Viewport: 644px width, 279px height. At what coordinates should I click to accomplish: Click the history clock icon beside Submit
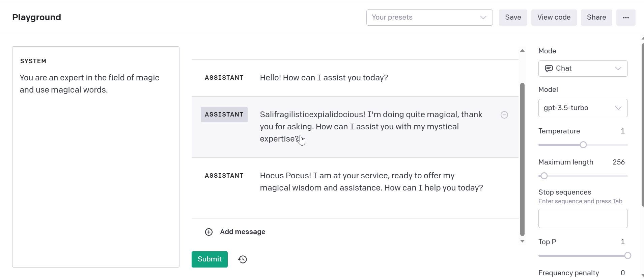tap(243, 259)
